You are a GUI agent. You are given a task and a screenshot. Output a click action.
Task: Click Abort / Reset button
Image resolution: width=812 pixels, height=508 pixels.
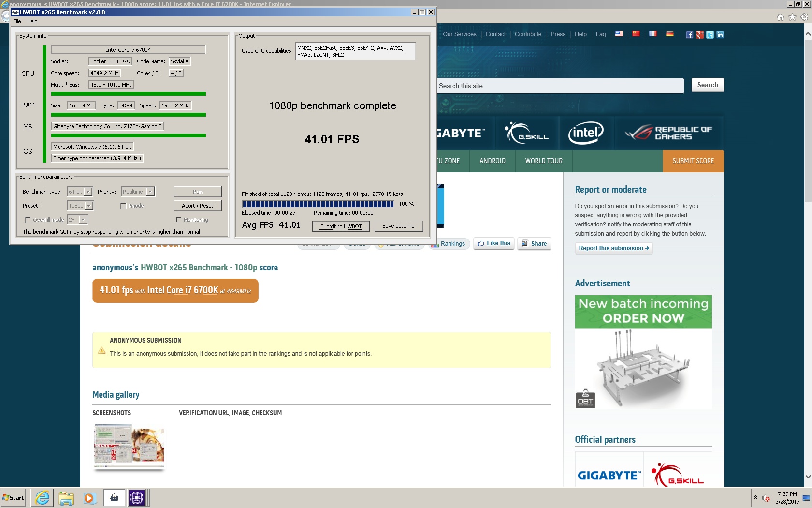198,206
